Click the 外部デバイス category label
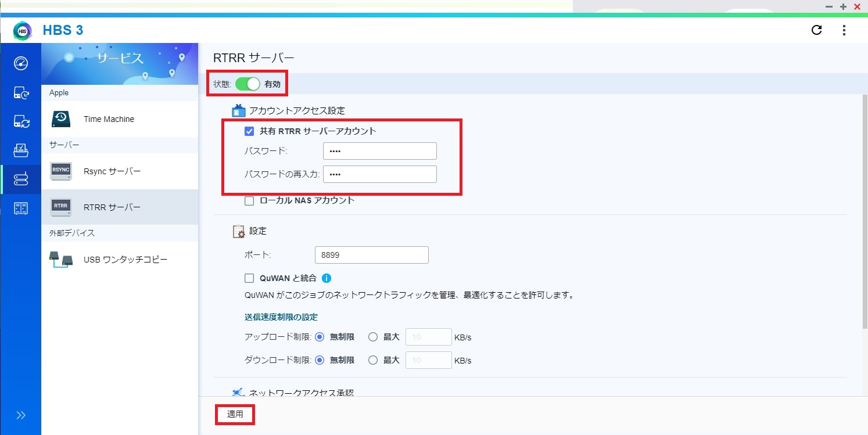The image size is (868, 435). point(72,233)
